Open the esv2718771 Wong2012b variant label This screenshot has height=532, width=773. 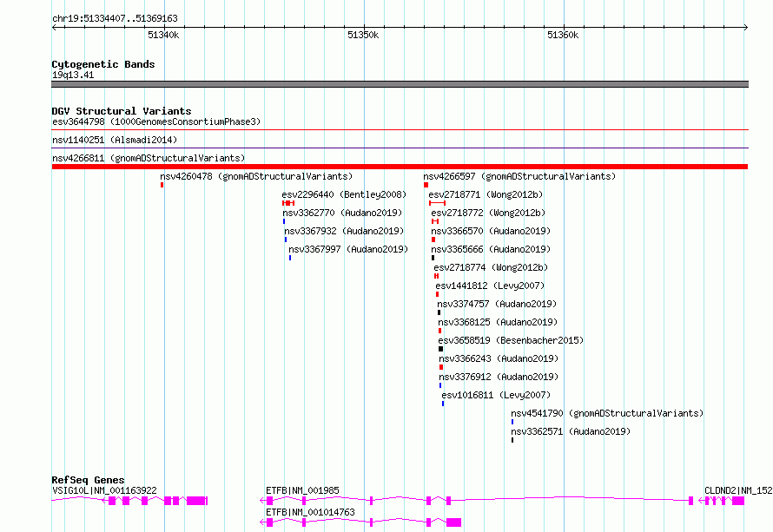(x=486, y=194)
